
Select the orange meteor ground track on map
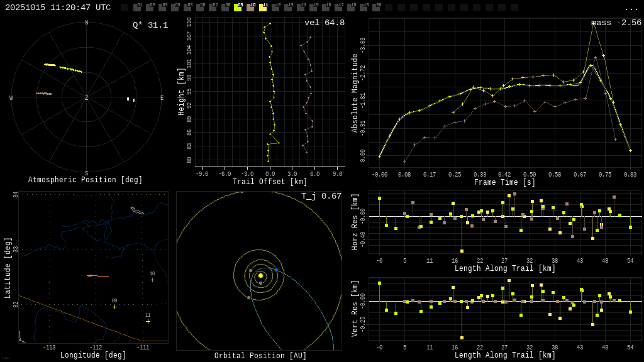tap(98, 276)
